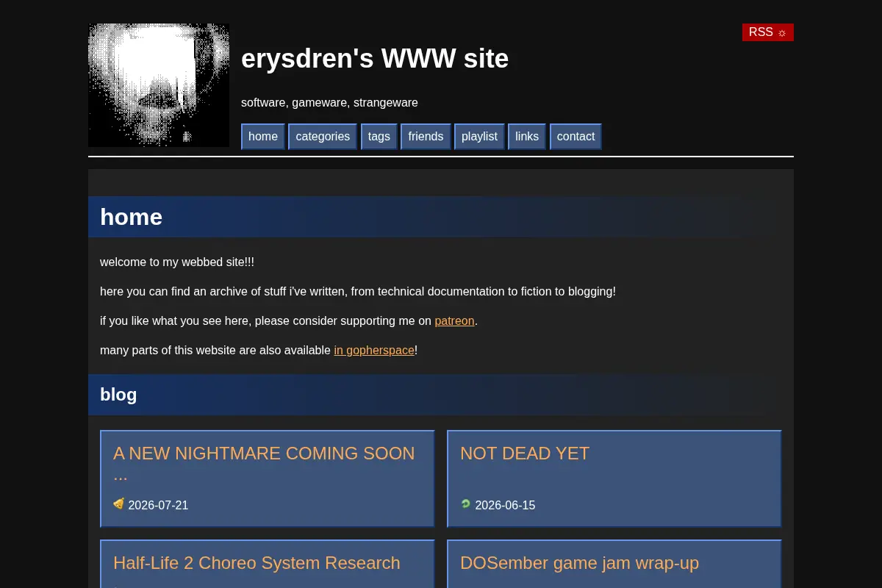Open 'A NEW NIGHTMARE COMING SOON' post
Image resolution: width=882 pixels, height=588 pixels.
(264, 464)
